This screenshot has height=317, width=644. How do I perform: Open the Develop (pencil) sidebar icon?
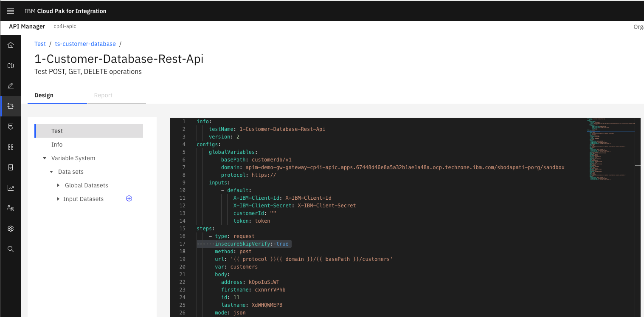point(11,86)
